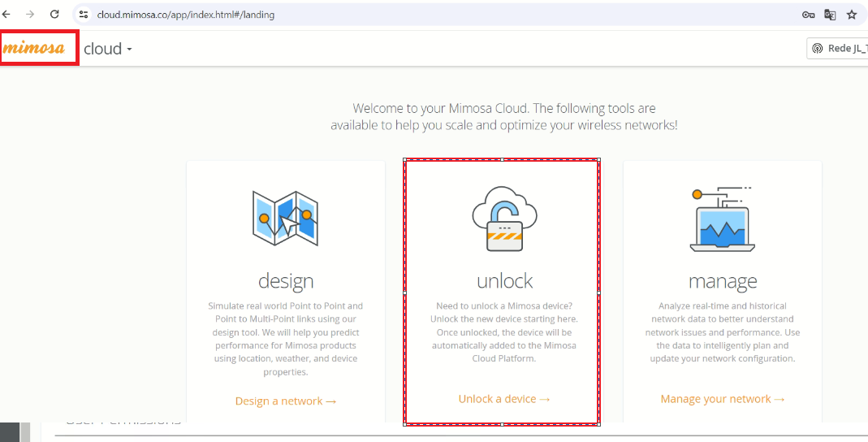This screenshot has width=868, height=442.
Task: Open the Rede JL network selector
Action: click(837, 48)
